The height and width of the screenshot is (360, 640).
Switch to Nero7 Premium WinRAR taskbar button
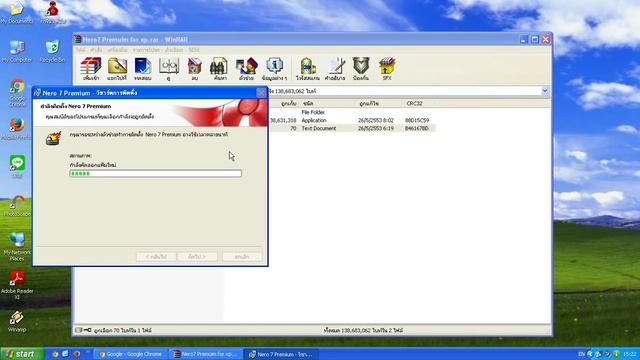point(206,354)
